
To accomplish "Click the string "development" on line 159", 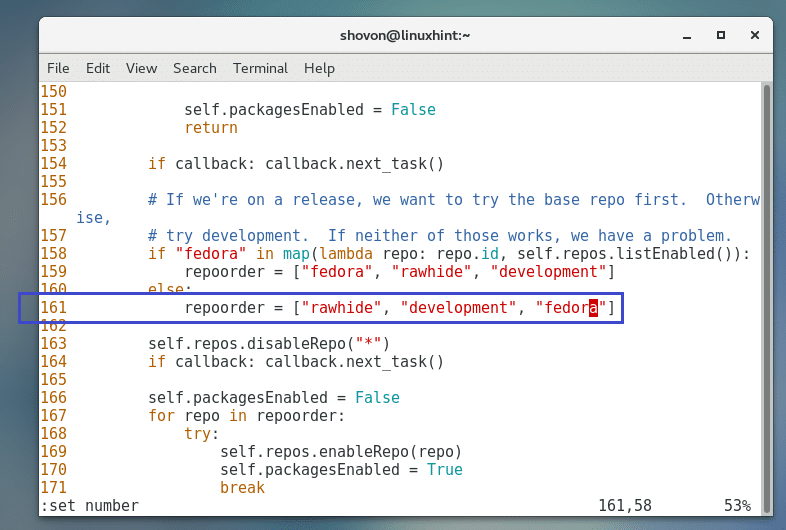I will 549,272.
